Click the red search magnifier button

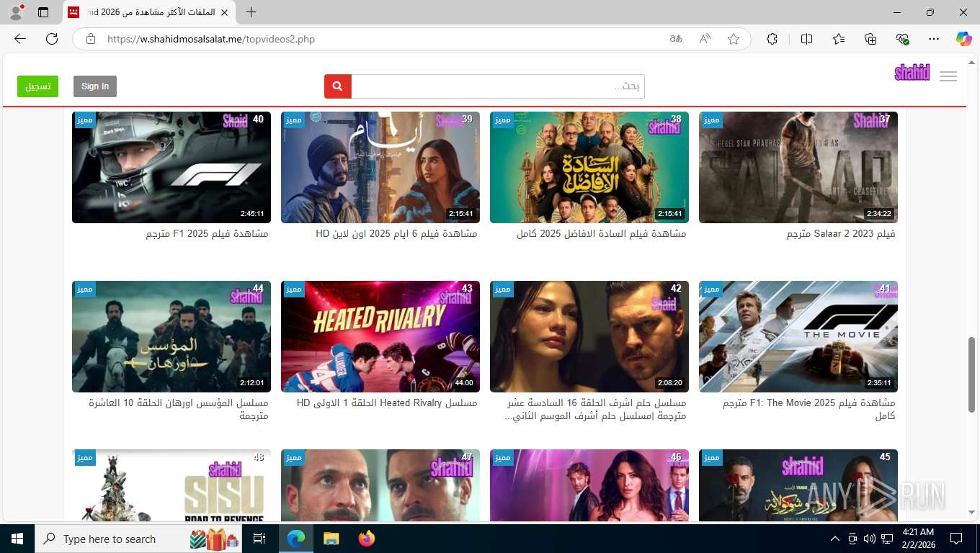tap(338, 86)
